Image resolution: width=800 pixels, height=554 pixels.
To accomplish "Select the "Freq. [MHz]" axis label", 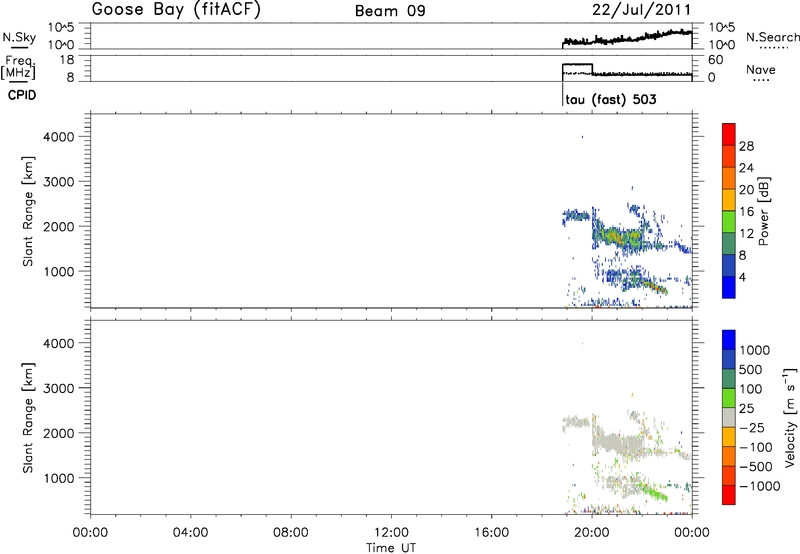I will (19, 68).
